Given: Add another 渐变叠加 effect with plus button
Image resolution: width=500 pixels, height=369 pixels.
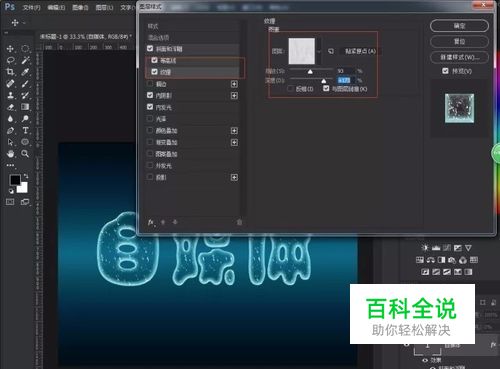Looking at the screenshot, I should point(234,142).
